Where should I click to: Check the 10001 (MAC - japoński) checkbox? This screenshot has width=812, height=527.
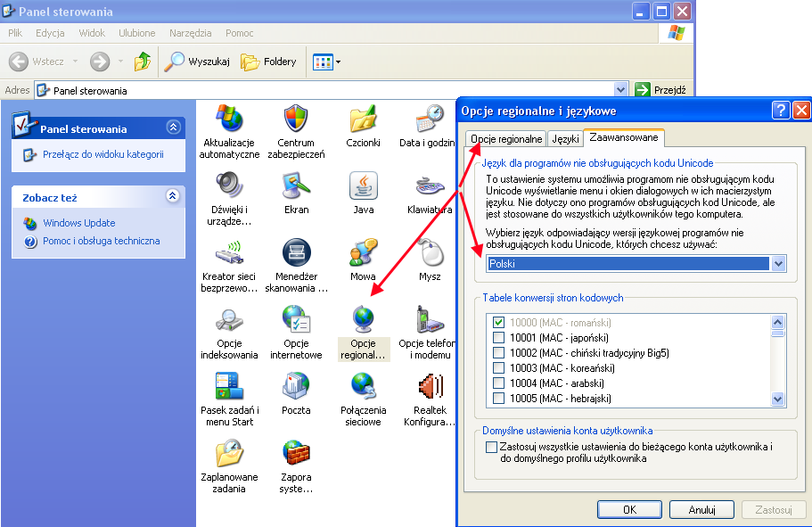[x=499, y=337]
